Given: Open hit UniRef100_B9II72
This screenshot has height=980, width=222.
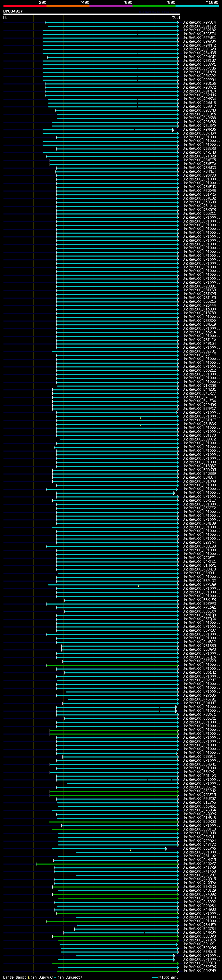Looking at the screenshot, I should click(199, 26).
